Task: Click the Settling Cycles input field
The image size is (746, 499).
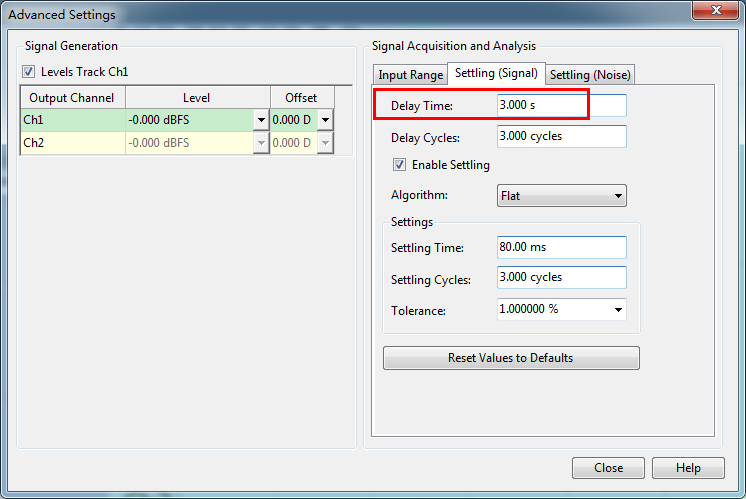Action: coord(562,277)
